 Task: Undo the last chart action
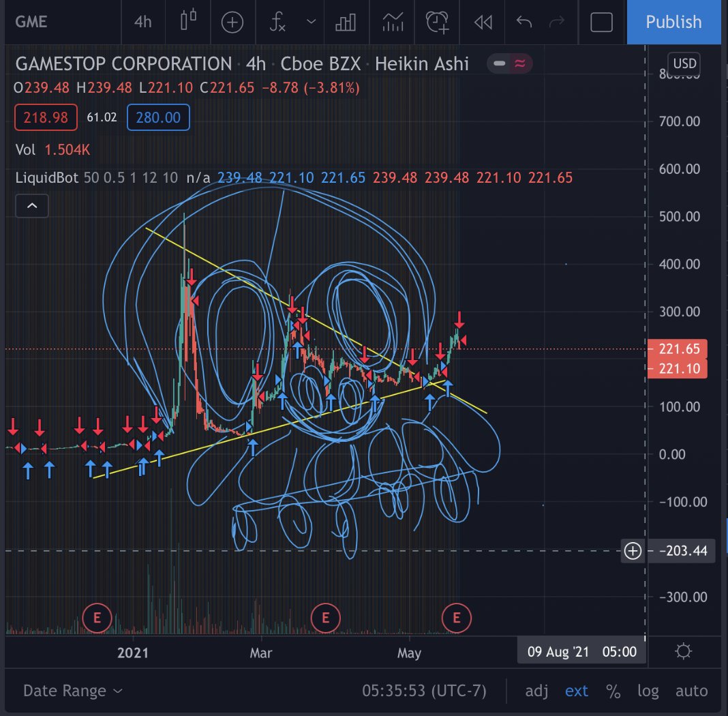tap(524, 21)
